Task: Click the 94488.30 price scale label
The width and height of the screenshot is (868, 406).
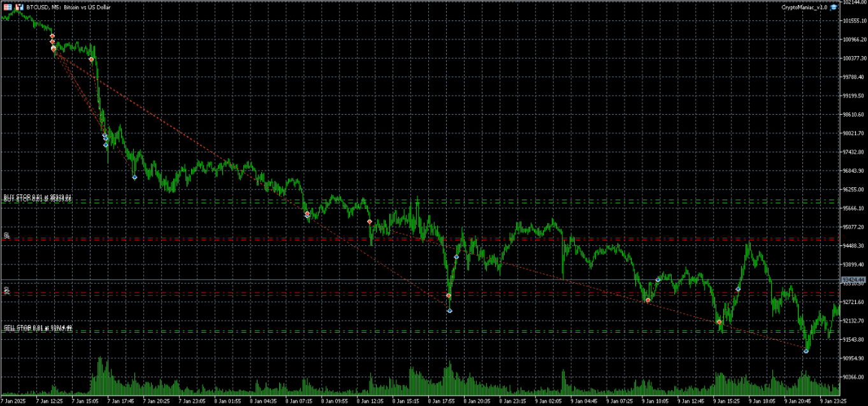Action: tap(853, 245)
